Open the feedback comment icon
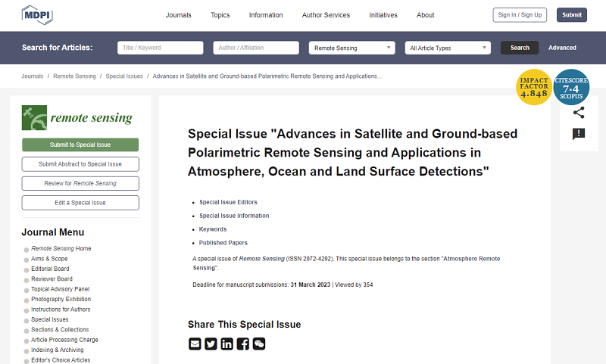 [x=579, y=135]
